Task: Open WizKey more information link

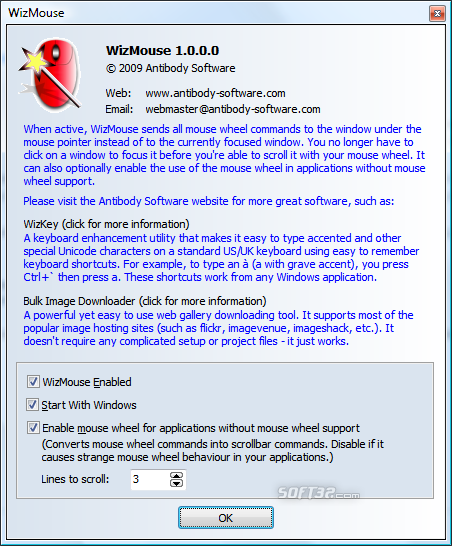Action: point(106,224)
